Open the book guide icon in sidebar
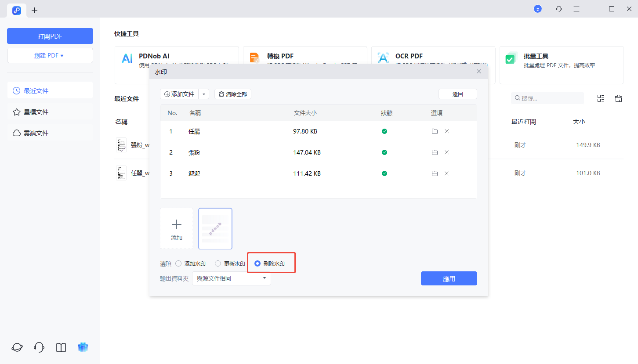 [61, 347]
